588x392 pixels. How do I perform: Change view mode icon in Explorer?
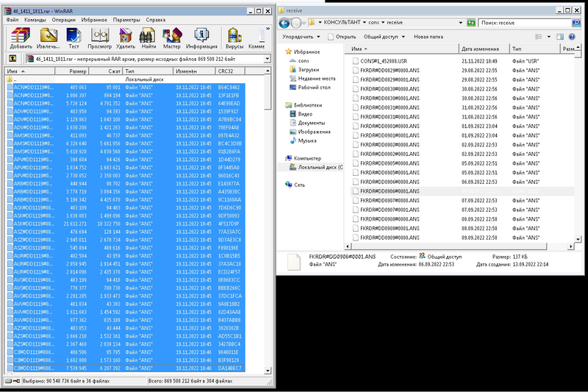point(539,37)
